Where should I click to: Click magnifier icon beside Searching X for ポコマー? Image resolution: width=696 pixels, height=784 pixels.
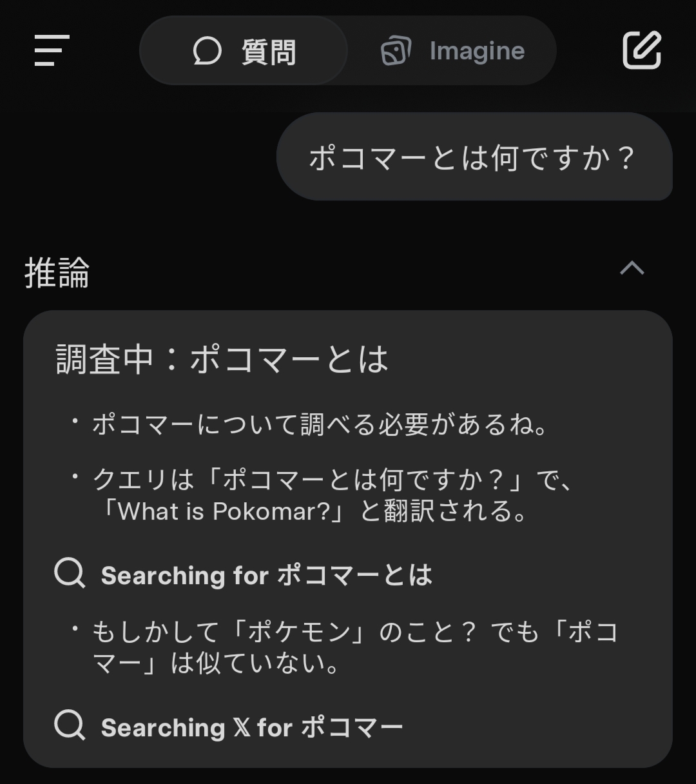(x=70, y=726)
